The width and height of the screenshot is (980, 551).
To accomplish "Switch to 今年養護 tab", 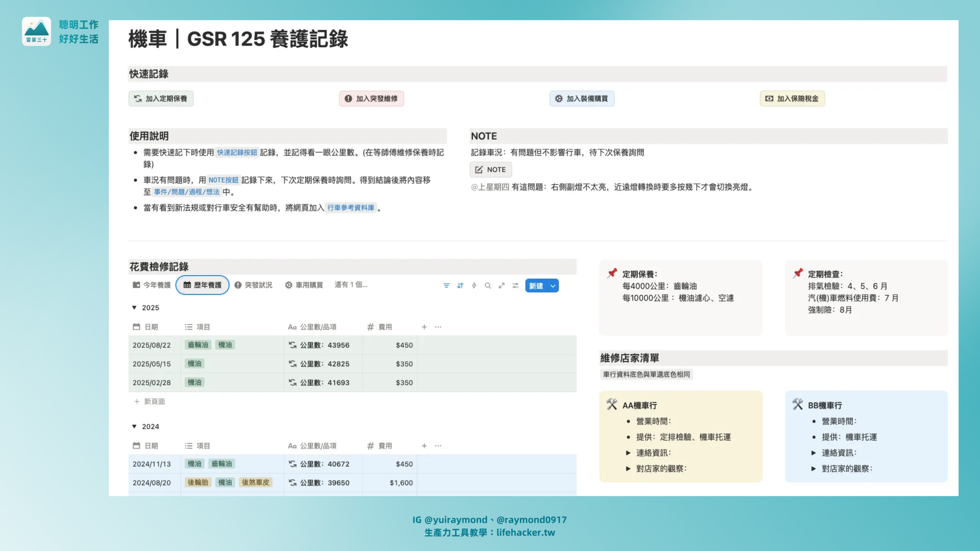I will 151,285.
